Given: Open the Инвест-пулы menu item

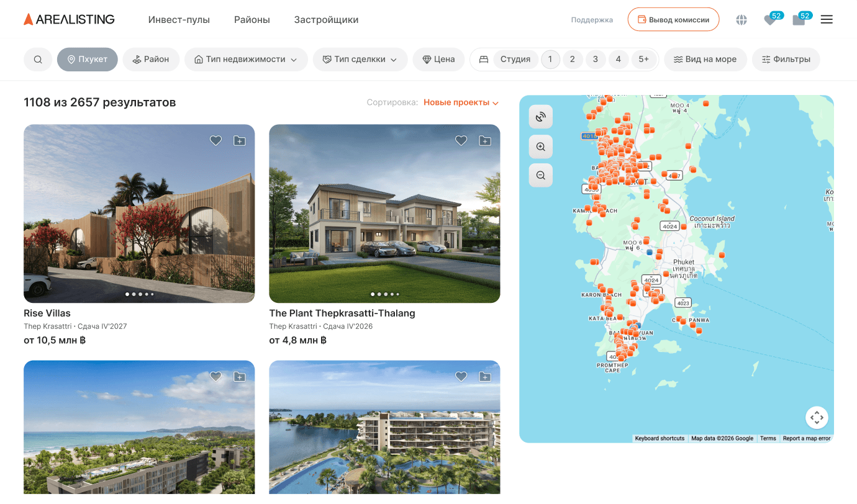Looking at the screenshot, I should pos(179,20).
